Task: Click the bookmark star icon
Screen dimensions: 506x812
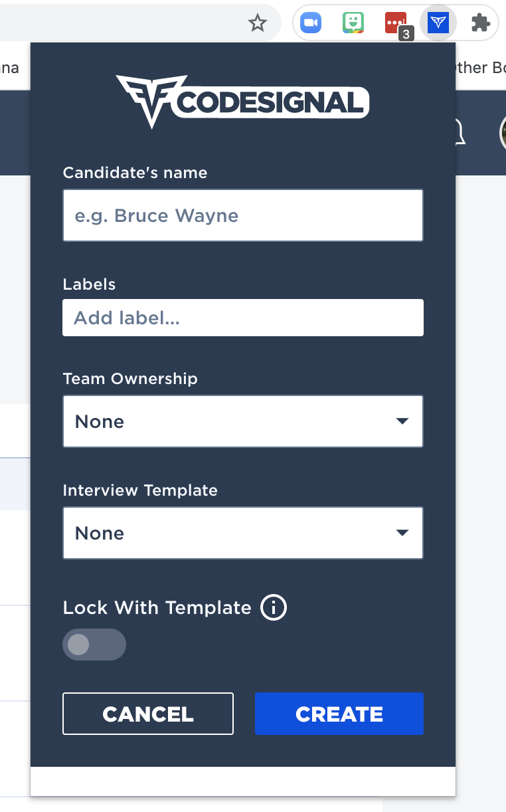Action: pyautogui.click(x=257, y=24)
